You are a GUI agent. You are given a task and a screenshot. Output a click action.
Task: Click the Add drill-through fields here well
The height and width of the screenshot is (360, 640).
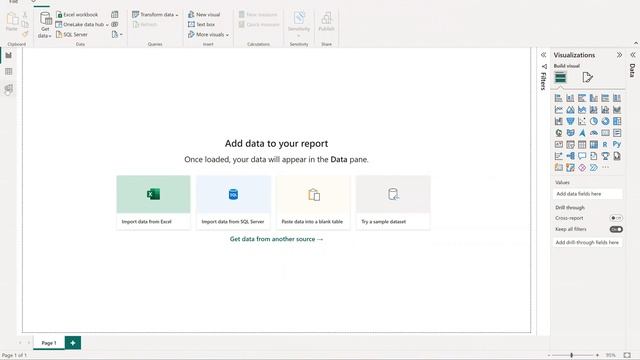coord(588,242)
